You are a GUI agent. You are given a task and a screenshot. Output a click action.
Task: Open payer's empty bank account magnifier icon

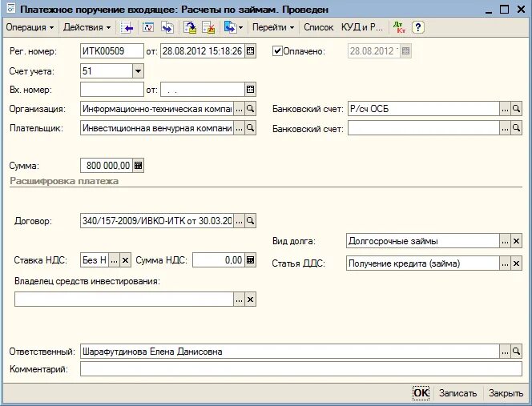[x=517, y=128]
